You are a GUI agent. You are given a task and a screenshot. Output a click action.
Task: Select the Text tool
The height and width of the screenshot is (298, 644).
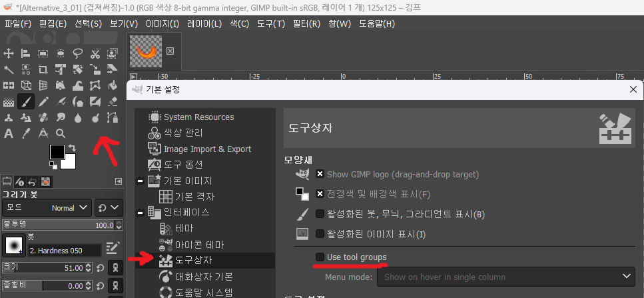pyautogui.click(x=8, y=133)
